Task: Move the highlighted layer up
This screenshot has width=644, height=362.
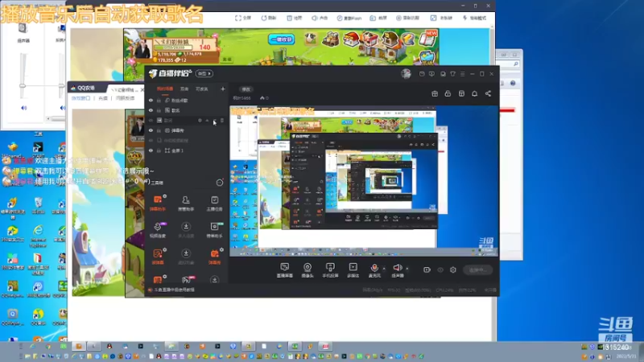Action: point(208,120)
